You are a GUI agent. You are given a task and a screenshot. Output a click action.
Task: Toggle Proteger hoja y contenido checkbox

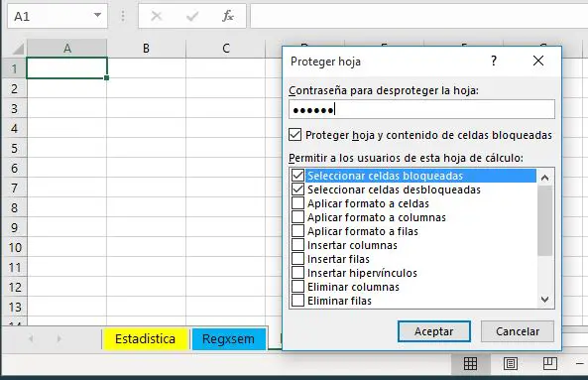click(295, 135)
